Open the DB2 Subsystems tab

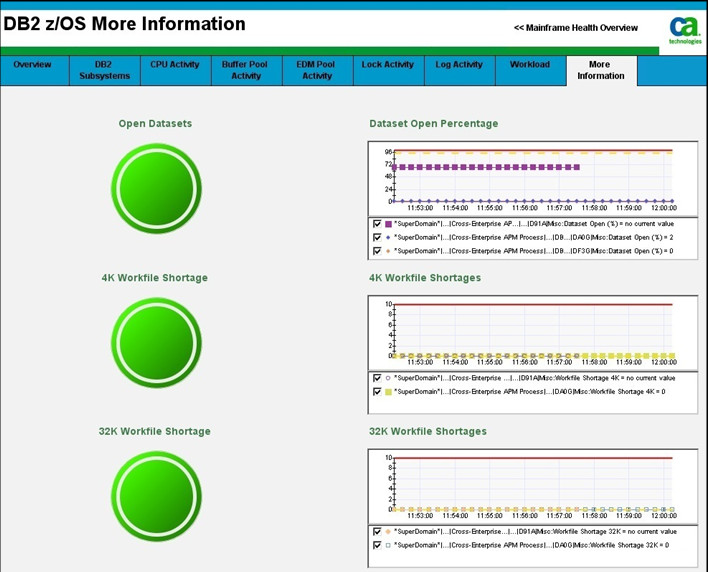click(104, 70)
